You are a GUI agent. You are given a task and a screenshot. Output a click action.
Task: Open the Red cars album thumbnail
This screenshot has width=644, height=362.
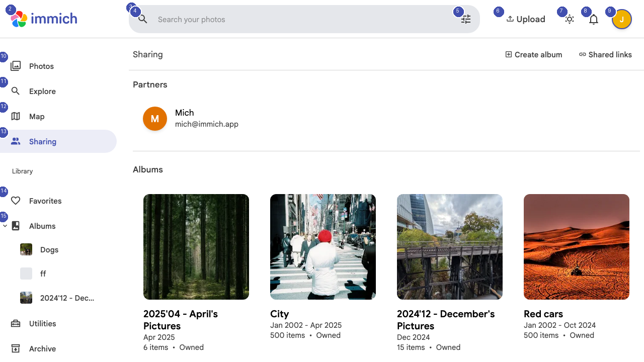[576, 247]
